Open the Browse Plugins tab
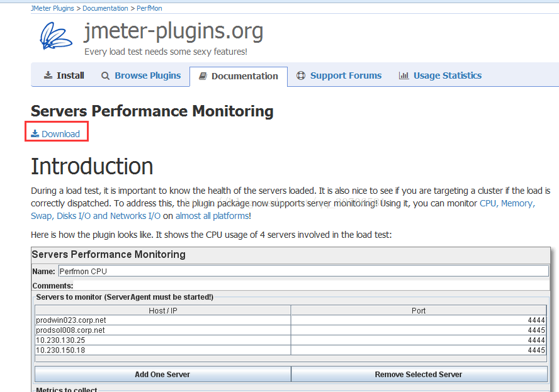This screenshot has width=559, height=392. pyautogui.click(x=141, y=76)
